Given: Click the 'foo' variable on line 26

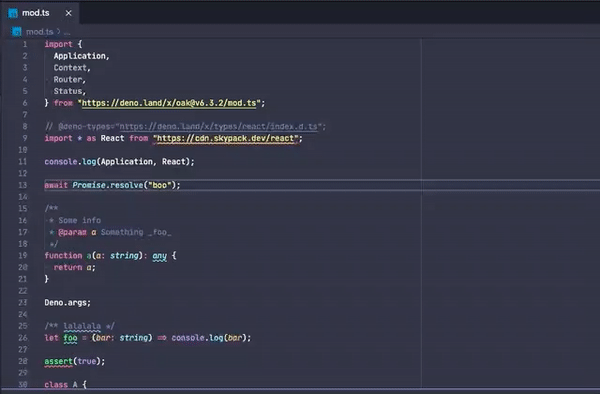Looking at the screenshot, I should (x=70, y=338).
